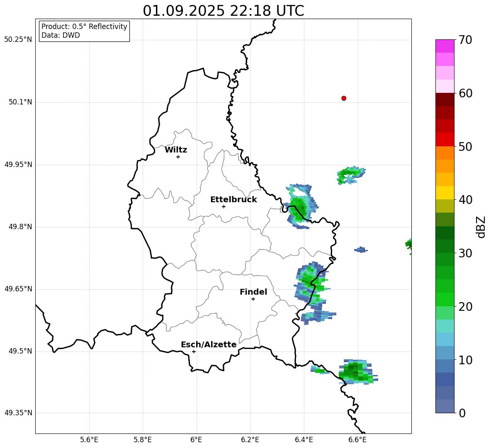
Task: Click the 5.6°E longitude label
Action: (89, 440)
